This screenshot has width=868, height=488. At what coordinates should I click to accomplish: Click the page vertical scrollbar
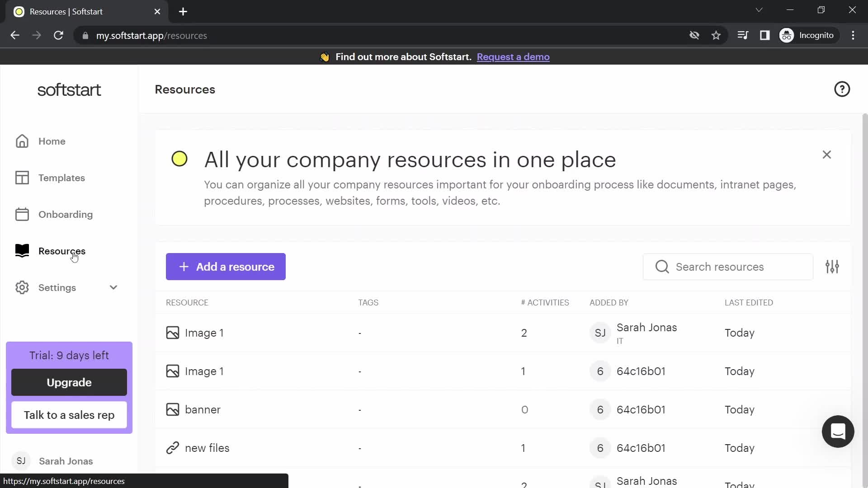coord(865,298)
